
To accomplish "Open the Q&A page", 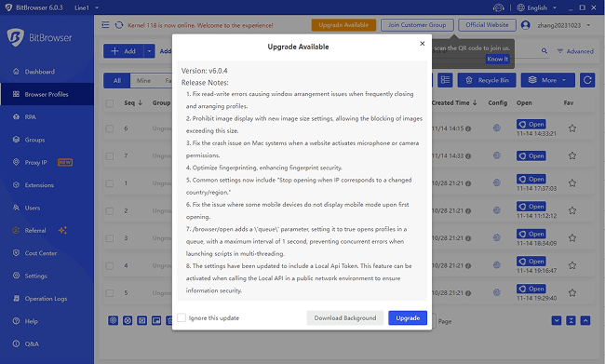I will click(x=32, y=344).
